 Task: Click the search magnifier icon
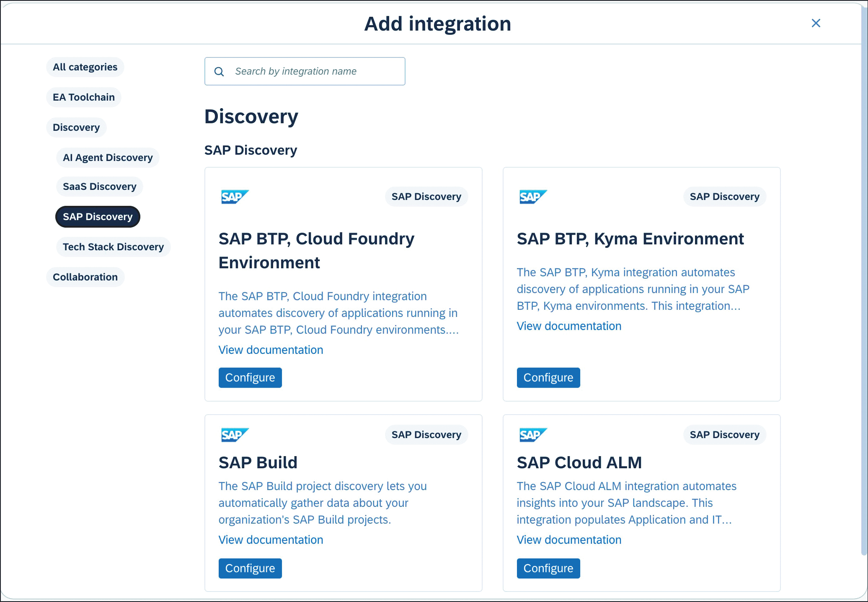point(219,72)
